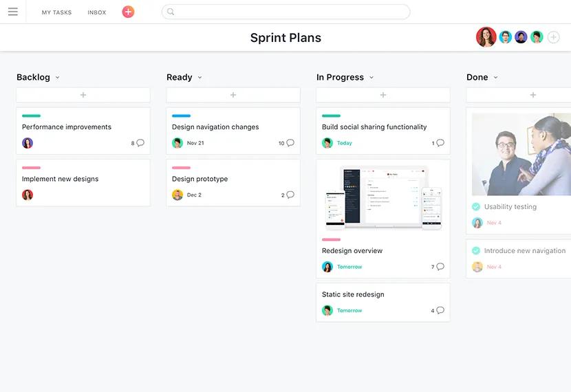The image size is (571, 392).
Task: Open the Ready column dropdown menu
Action: [200, 78]
